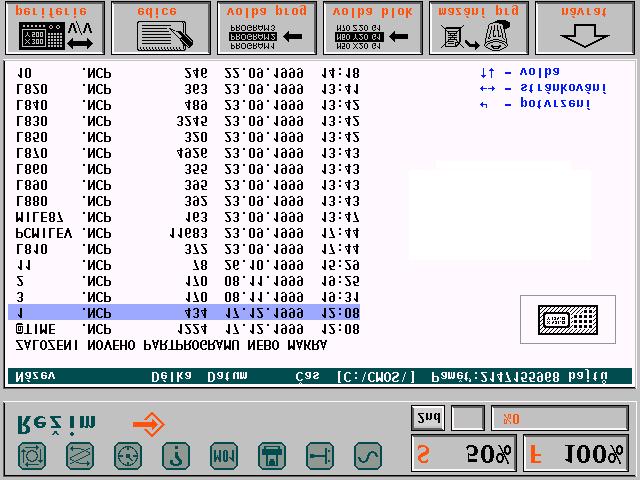Click the Pamet memory bytes readout
This screenshot has width=640, height=480.
coord(520,376)
